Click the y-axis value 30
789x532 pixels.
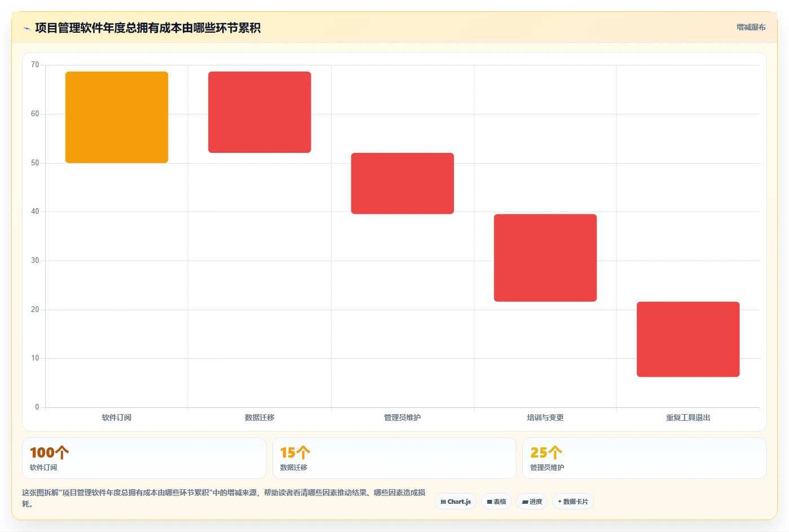point(35,261)
